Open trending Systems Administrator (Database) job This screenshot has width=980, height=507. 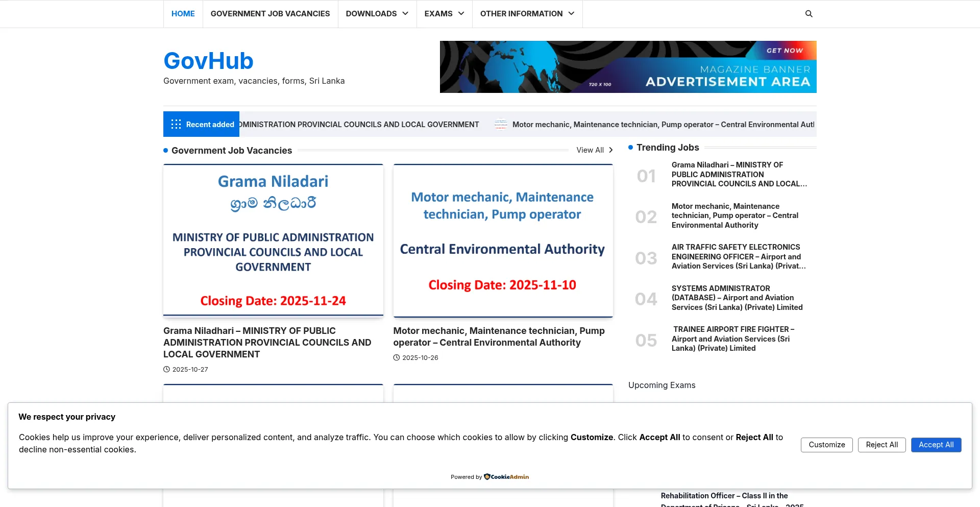click(x=737, y=298)
